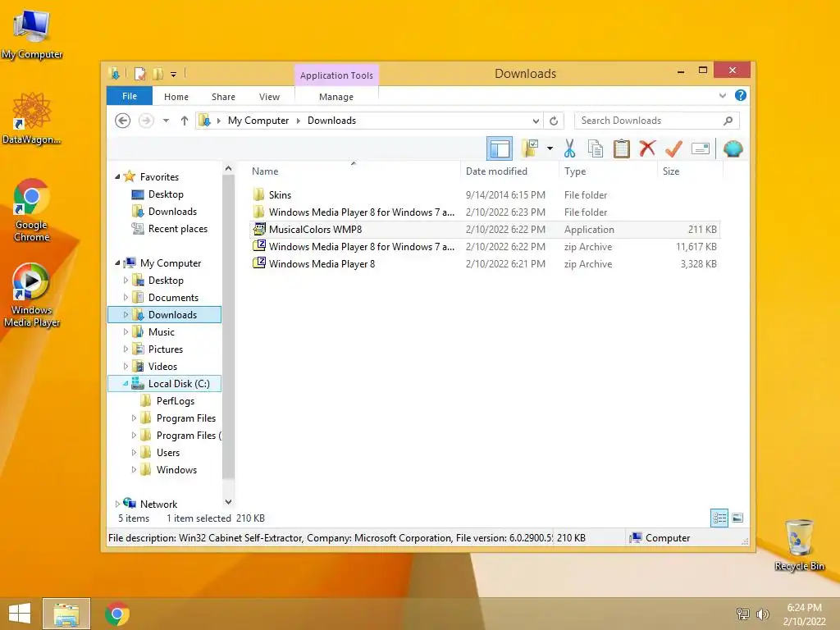The height and width of the screenshot is (630, 840).
Task: Open the View ribbon tab
Action: (x=269, y=97)
